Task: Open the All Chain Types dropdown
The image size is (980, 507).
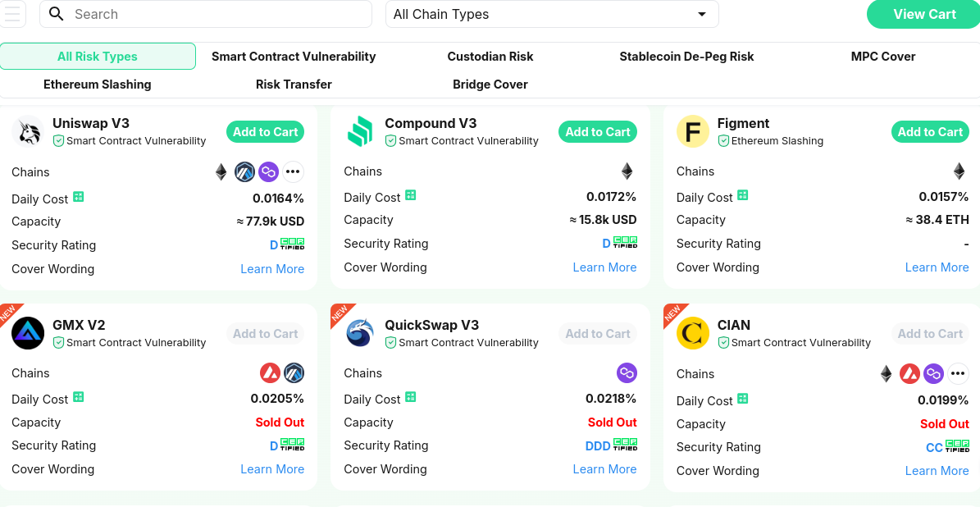Action: (x=552, y=14)
